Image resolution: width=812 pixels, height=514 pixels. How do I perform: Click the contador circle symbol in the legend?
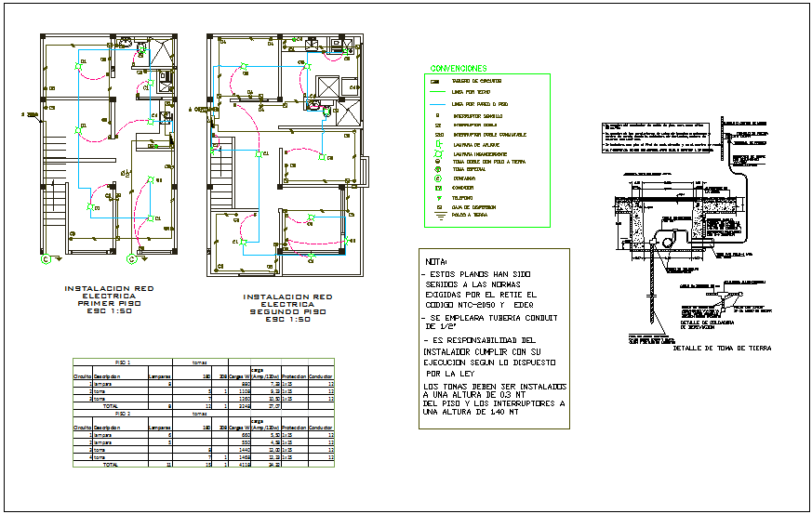tap(438, 178)
